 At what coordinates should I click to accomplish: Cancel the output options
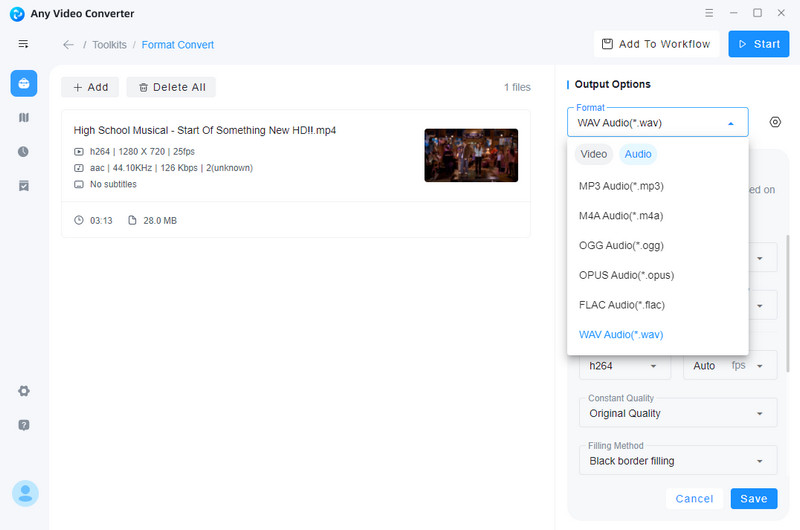(x=694, y=498)
